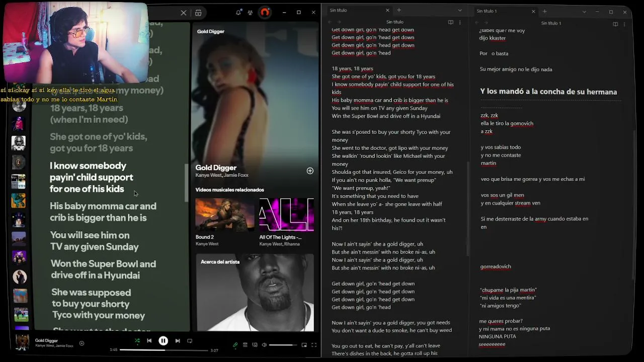Open Kanye West, Jamie Foxx link in side panel

coord(222,175)
